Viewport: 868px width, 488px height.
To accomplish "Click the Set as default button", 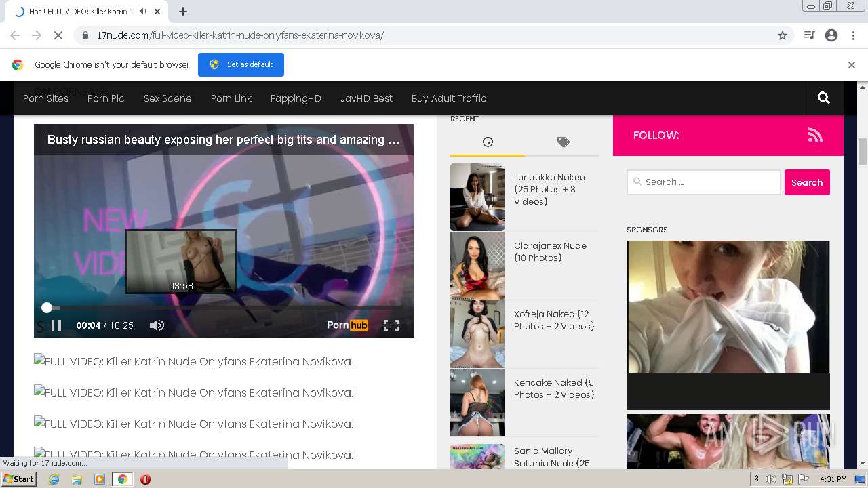I will (241, 64).
